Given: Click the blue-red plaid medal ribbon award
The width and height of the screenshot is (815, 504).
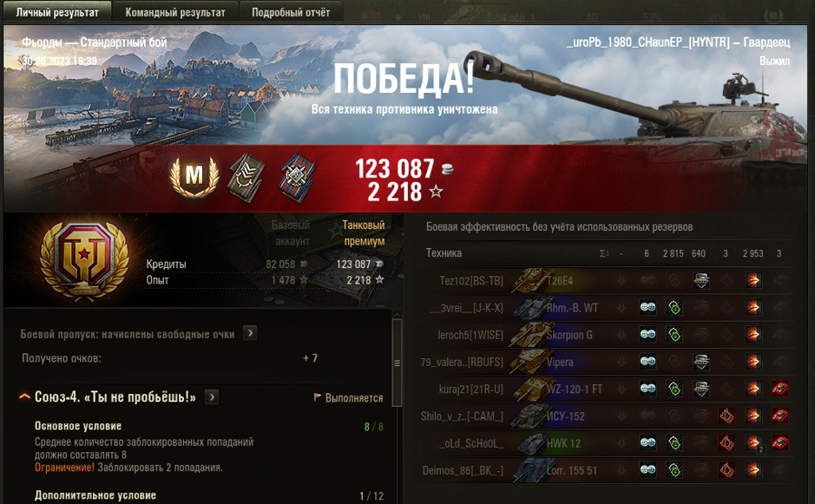Looking at the screenshot, I should tap(298, 177).
